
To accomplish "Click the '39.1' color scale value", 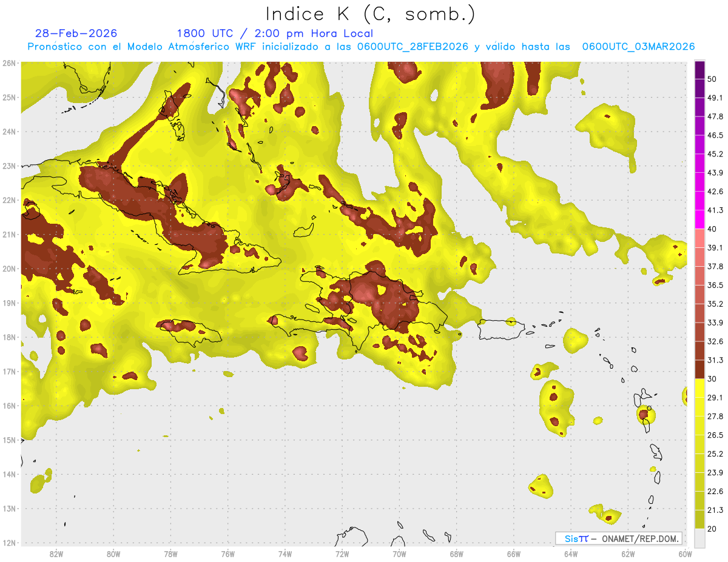I will pos(715,247).
